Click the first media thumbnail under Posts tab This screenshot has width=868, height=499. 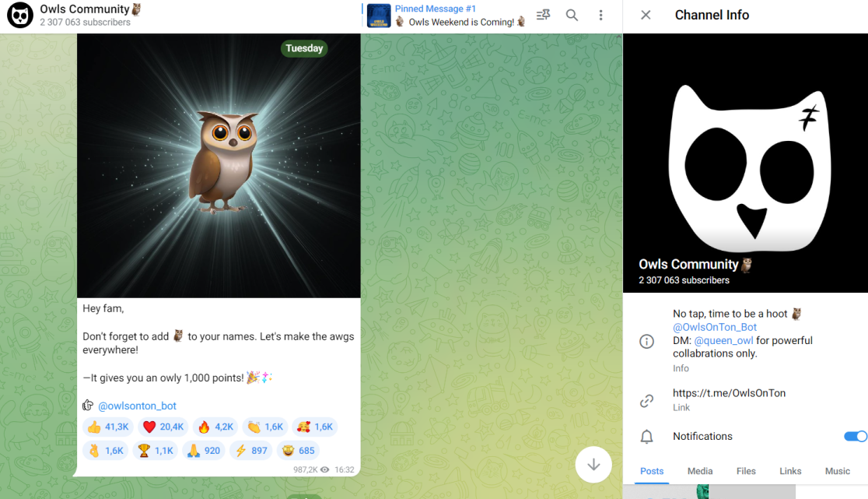coord(709,492)
